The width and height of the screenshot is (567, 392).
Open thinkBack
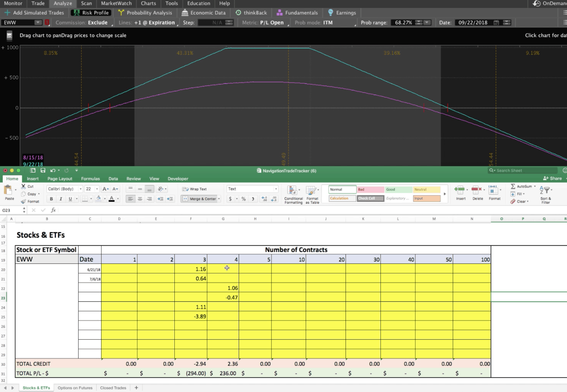click(251, 13)
